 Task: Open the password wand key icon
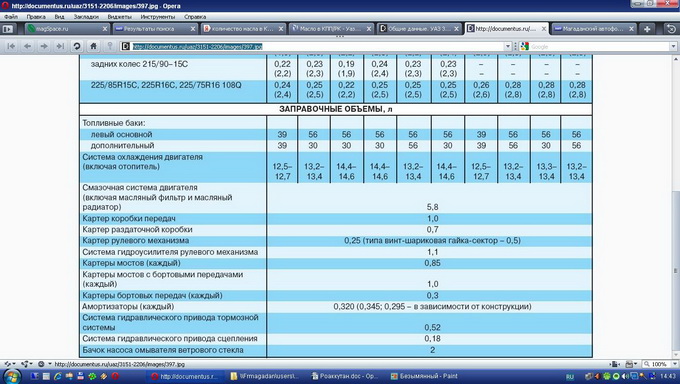[110, 46]
